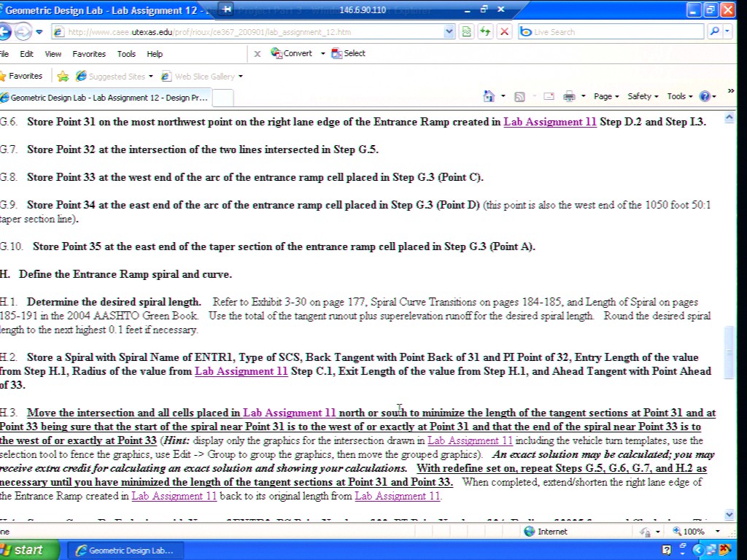Image resolution: width=747 pixels, height=560 pixels.
Task: Open the search provider dropdown arrow
Action: coord(727,32)
